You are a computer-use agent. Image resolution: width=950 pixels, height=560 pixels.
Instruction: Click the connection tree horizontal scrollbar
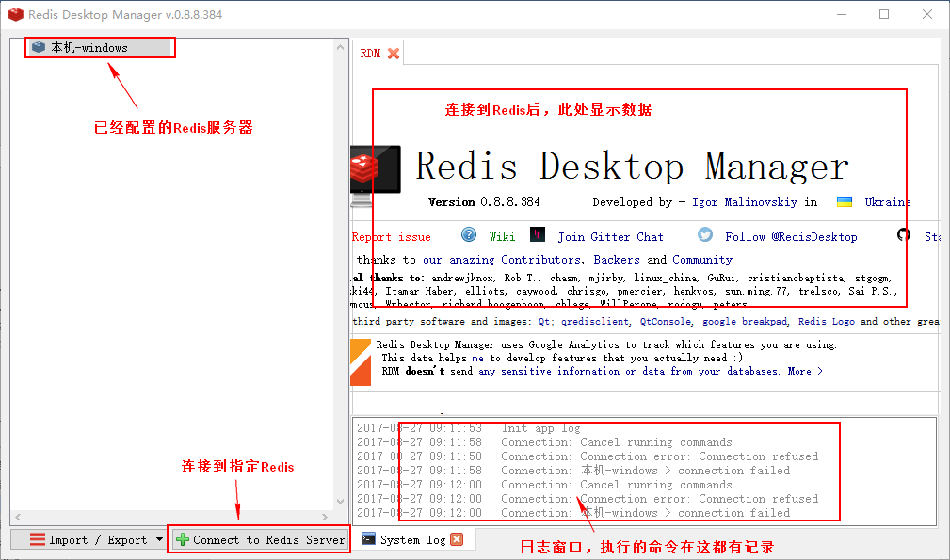(x=169, y=518)
